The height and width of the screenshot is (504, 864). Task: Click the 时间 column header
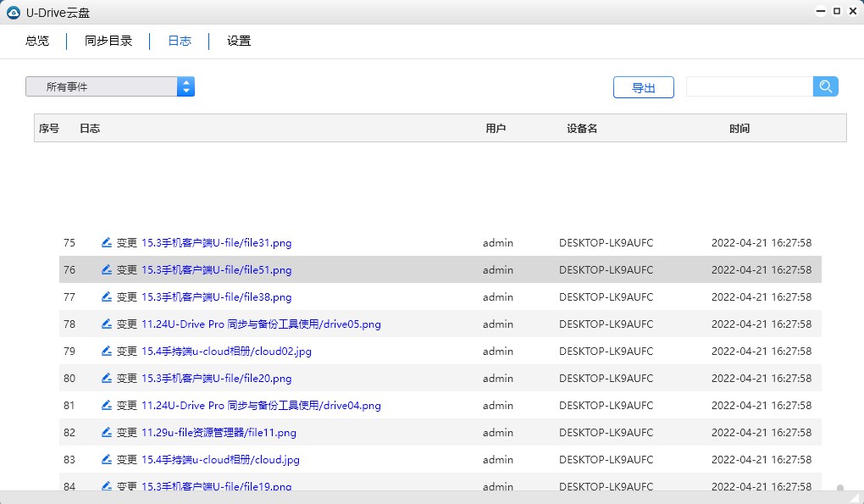[739, 129]
